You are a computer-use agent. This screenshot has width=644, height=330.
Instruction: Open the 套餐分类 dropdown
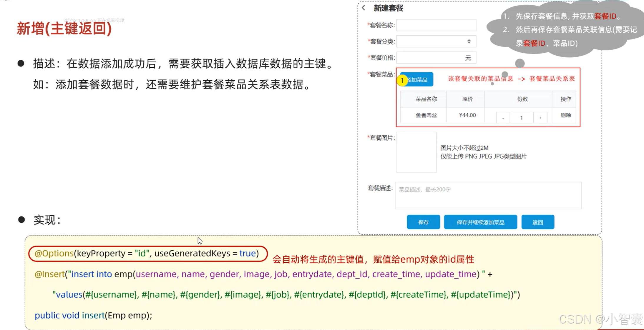(x=436, y=41)
